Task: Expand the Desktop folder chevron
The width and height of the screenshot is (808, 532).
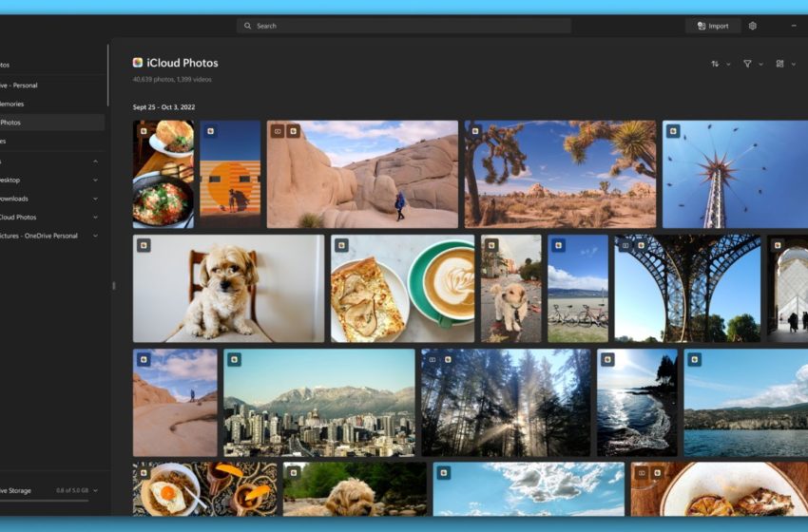Action: coord(95,180)
